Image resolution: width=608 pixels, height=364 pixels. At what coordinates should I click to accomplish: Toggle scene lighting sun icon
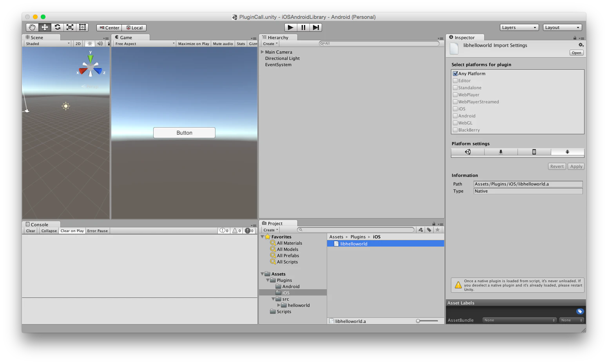click(90, 44)
